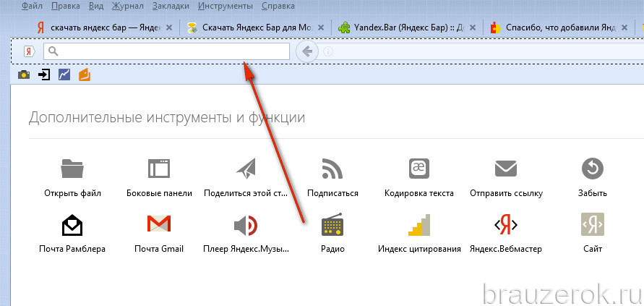Close the 'скачать яндекс бар' tab
This screenshot has width=644, height=306.
click(x=169, y=27)
